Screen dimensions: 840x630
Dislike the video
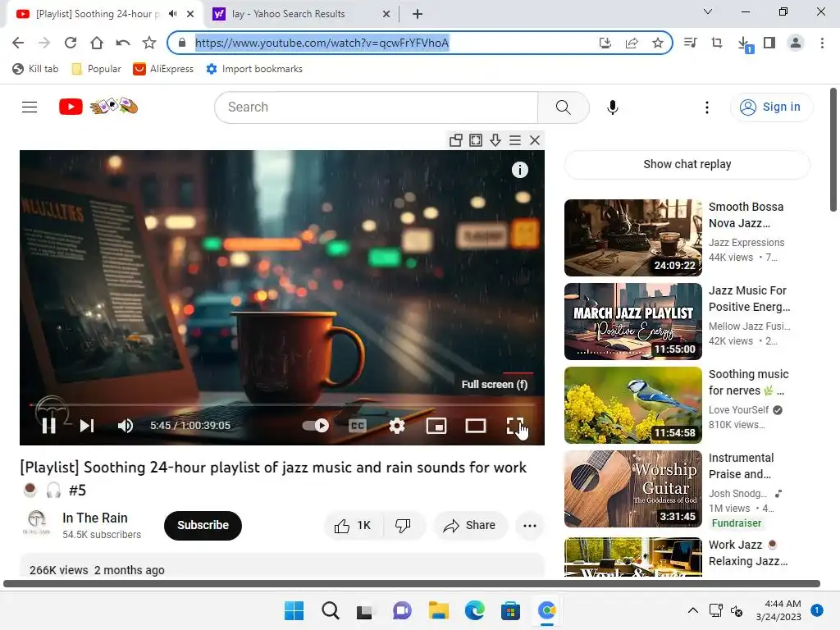pyautogui.click(x=404, y=526)
